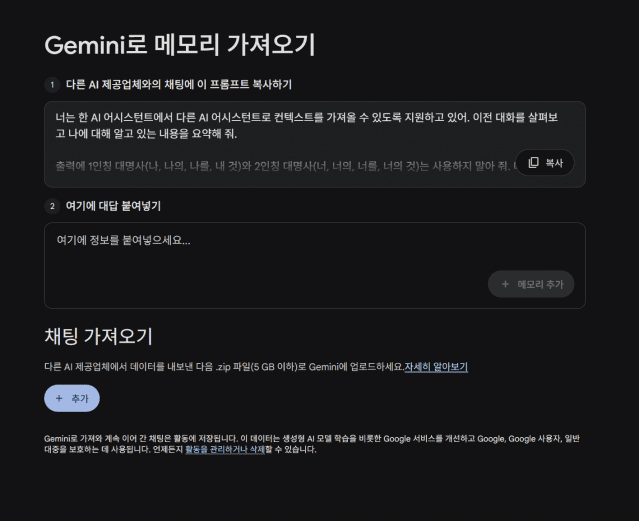Click the plus icon in 메모리 추가
This screenshot has width=639, height=521.
click(x=505, y=284)
